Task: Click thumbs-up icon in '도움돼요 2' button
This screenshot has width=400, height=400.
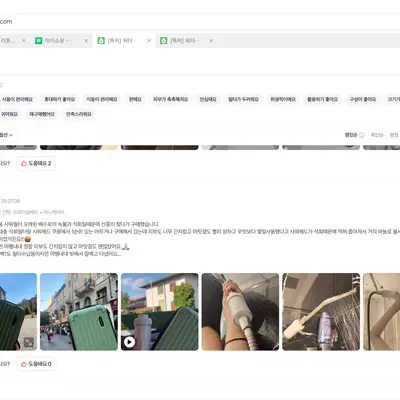Action: point(24,163)
